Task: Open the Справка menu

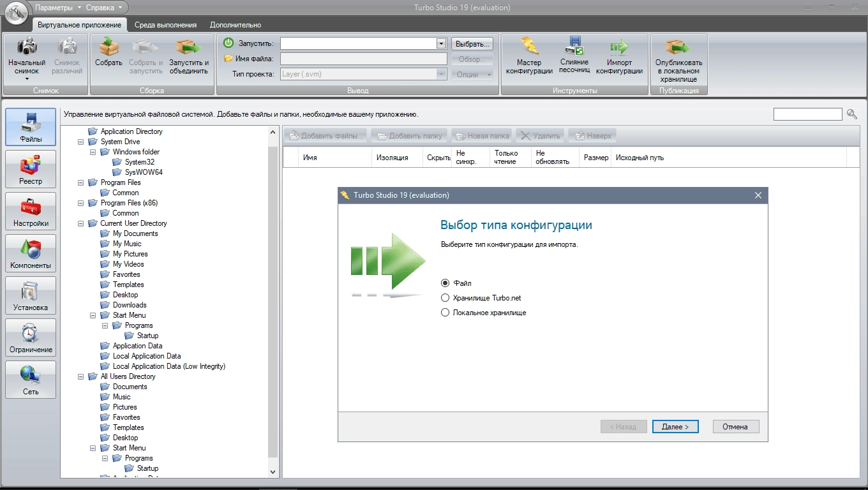Action: click(104, 8)
